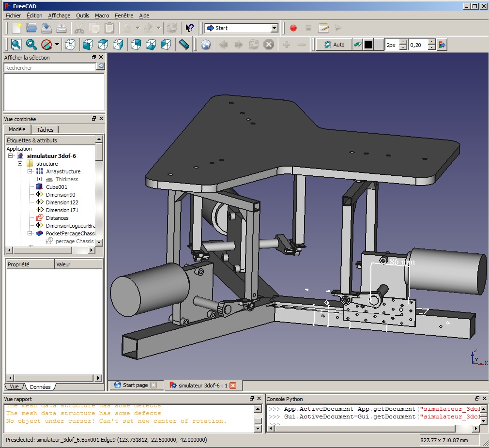Open the web browser globe icon
Viewport: 489px width, 448px height.
(x=206, y=45)
